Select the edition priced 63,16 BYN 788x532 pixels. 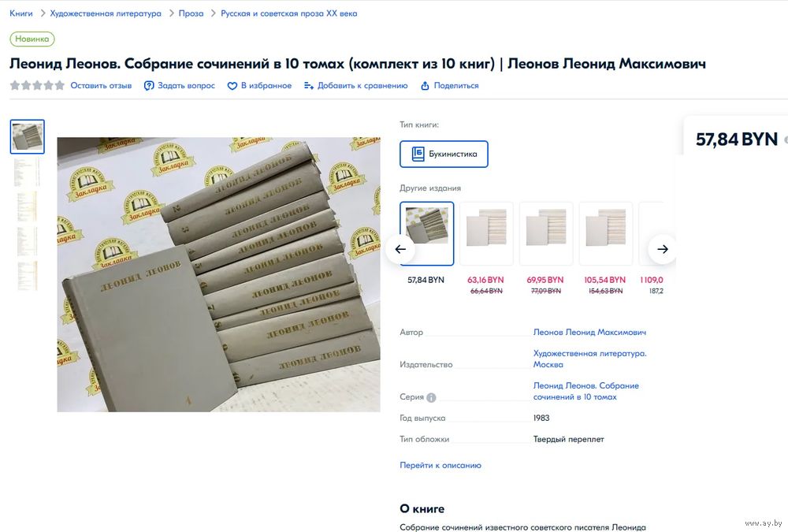coord(486,234)
